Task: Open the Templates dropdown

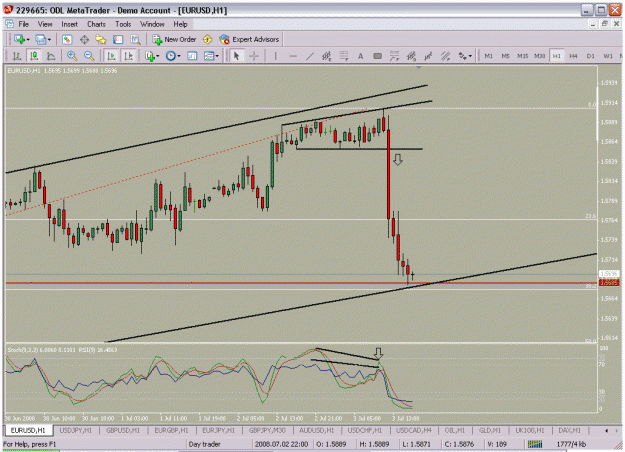Action: 211,56
